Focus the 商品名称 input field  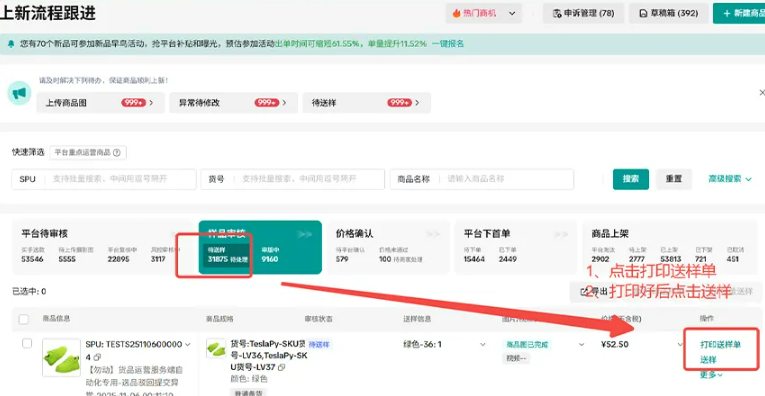pyautogui.click(x=482, y=179)
